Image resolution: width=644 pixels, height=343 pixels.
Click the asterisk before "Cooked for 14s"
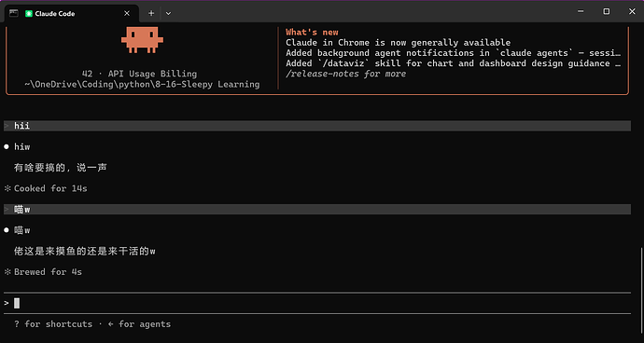point(7,188)
